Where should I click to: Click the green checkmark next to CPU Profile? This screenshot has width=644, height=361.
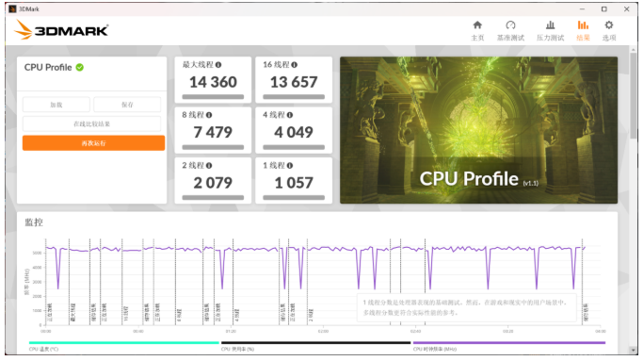pos(80,68)
